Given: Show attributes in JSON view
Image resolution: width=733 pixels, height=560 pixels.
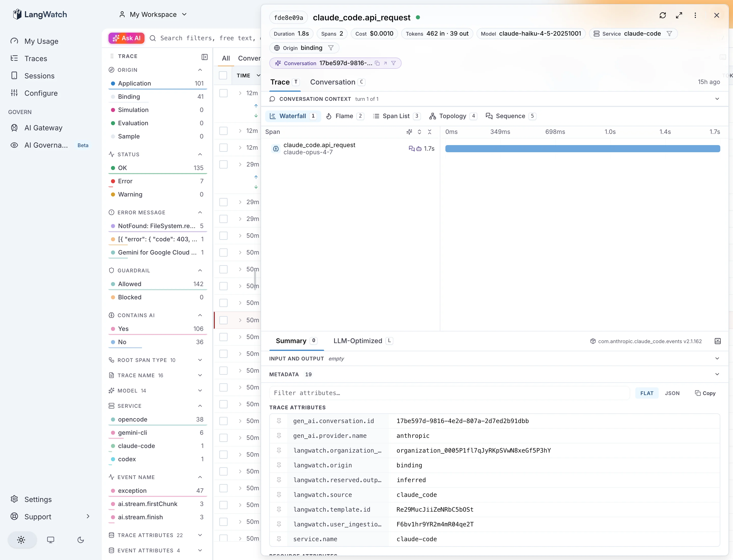Looking at the screenshot, I should [x=672, y=393].
